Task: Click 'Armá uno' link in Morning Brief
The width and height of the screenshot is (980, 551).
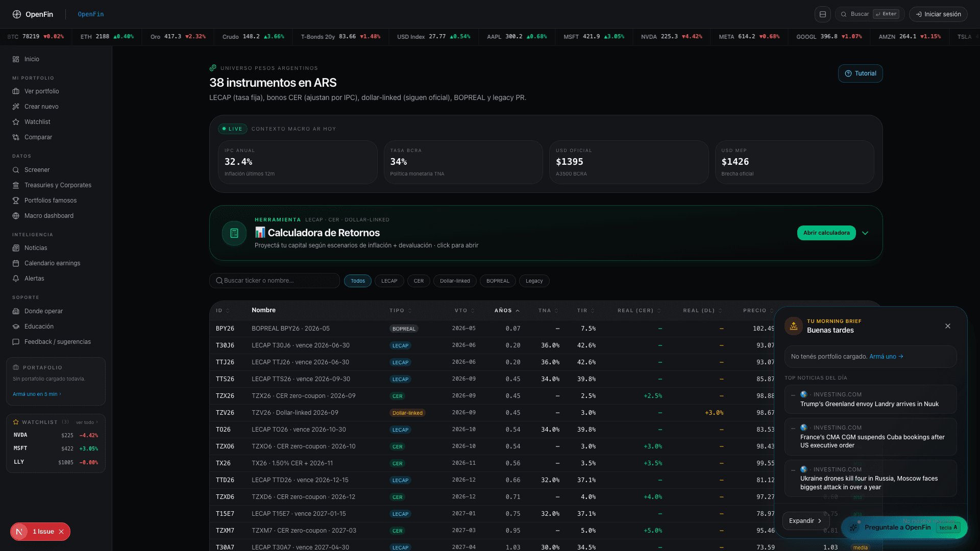Action: click(886, 357)
